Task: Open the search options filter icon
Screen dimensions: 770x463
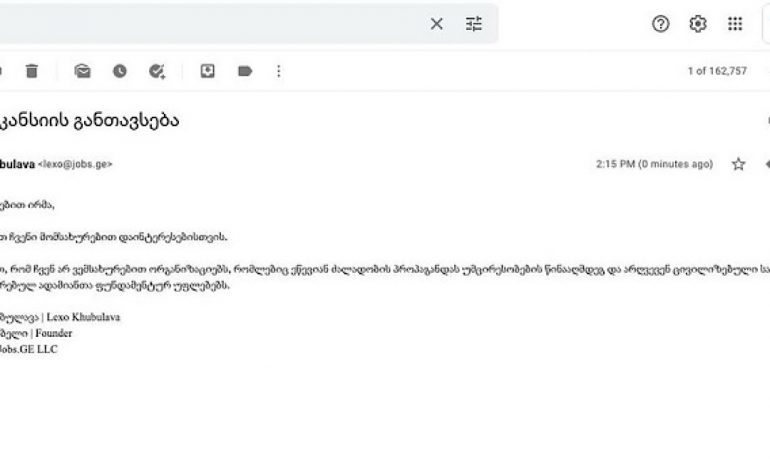Action: [x=473, y=24]
